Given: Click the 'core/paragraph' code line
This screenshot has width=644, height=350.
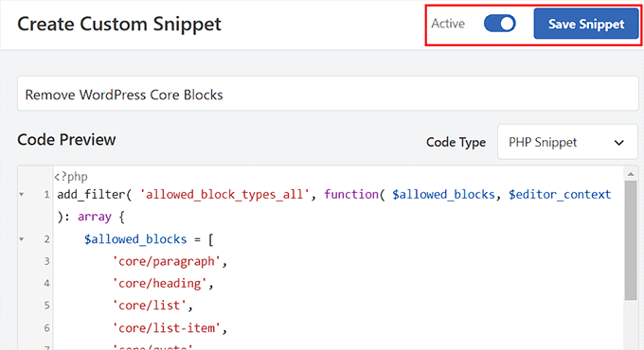Looking at the screenshot, I should [170, 261].
